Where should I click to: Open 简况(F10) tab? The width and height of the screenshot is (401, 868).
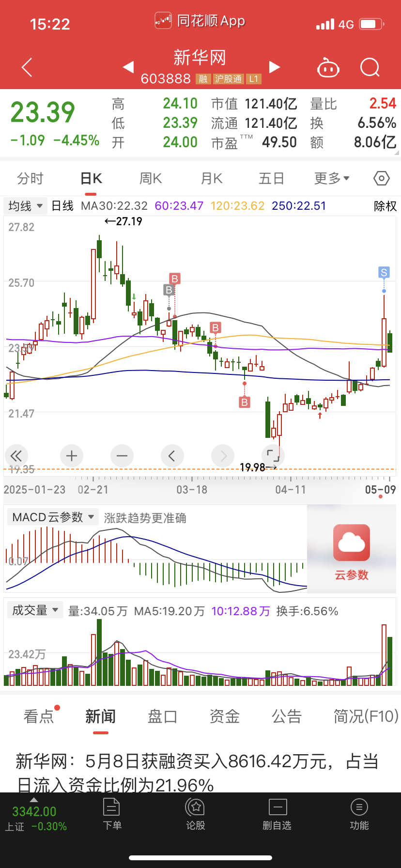(x=366, y=716)
